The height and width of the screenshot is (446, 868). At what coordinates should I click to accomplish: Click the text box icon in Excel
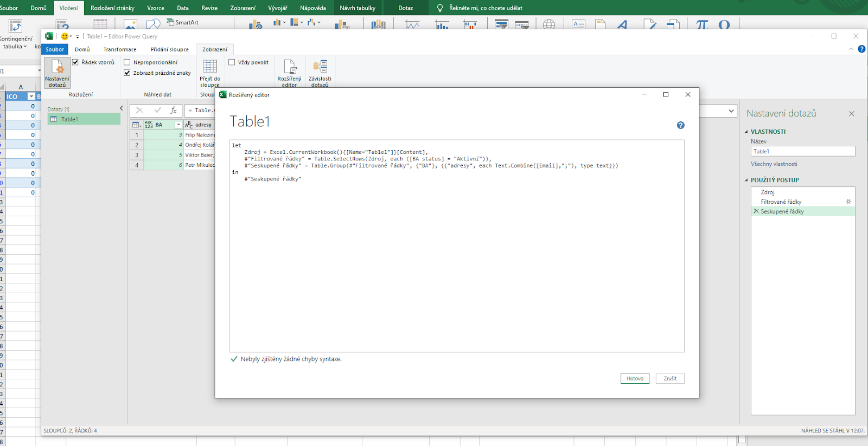578,25
